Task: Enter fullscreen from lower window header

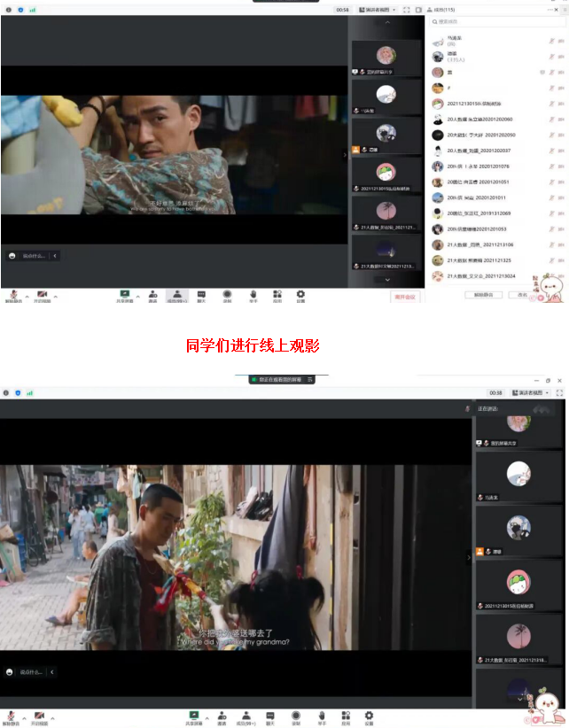Action: pos(559,393)
